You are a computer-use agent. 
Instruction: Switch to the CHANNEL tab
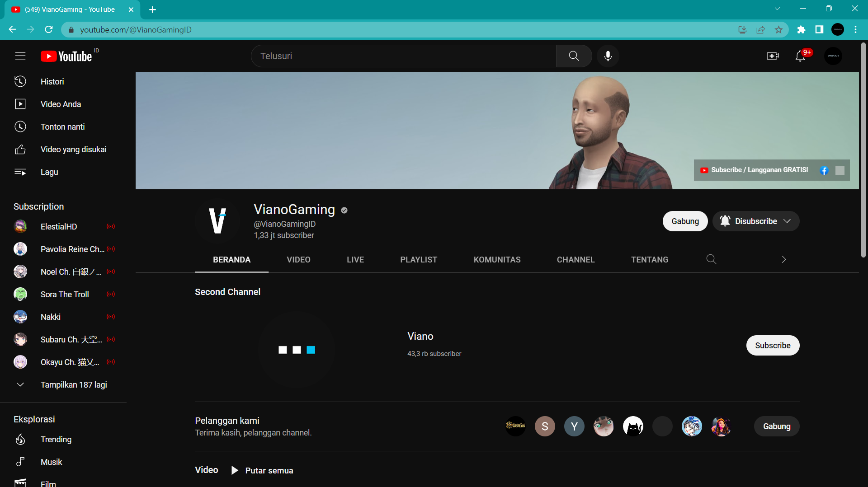point(576,260)
